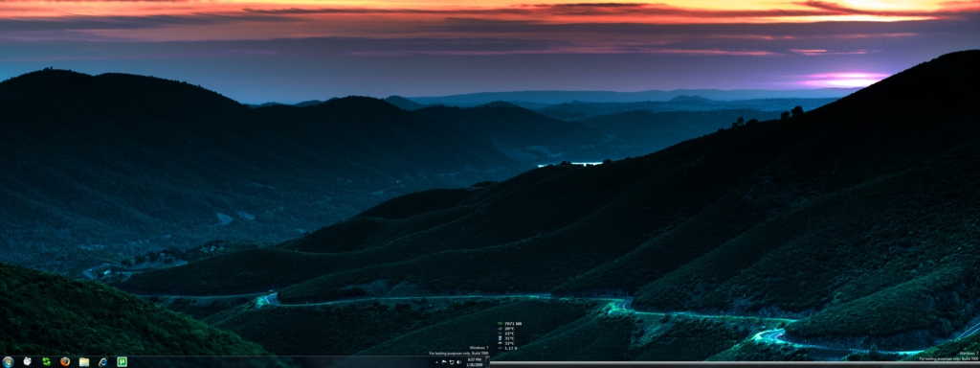Open Action Center flag icon
Screen dimensions: 980x368
tap(444, 362)
